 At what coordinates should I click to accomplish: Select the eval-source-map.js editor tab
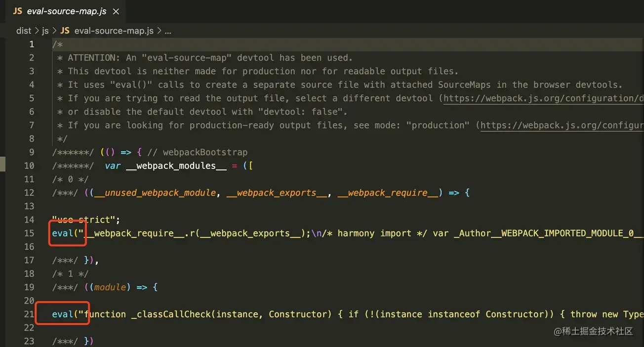pyautogui.click(x=65, y=11)
